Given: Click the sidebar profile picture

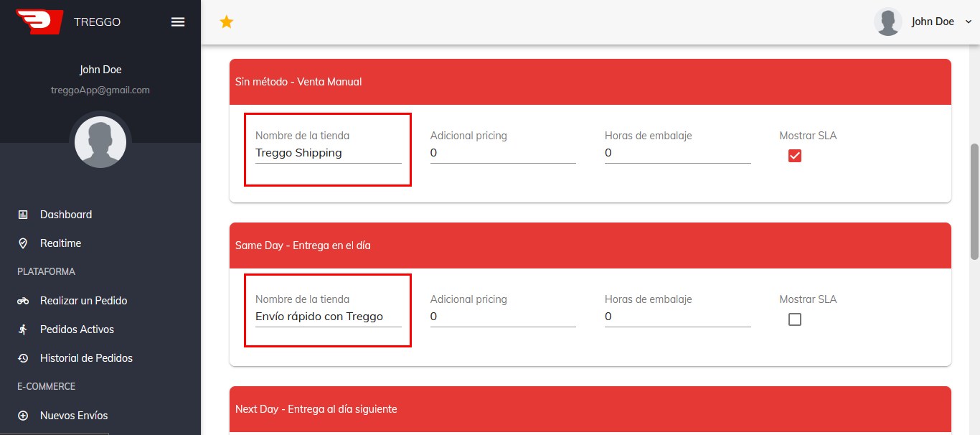Looking at the screenshot, I should click(x=100, y=142).
